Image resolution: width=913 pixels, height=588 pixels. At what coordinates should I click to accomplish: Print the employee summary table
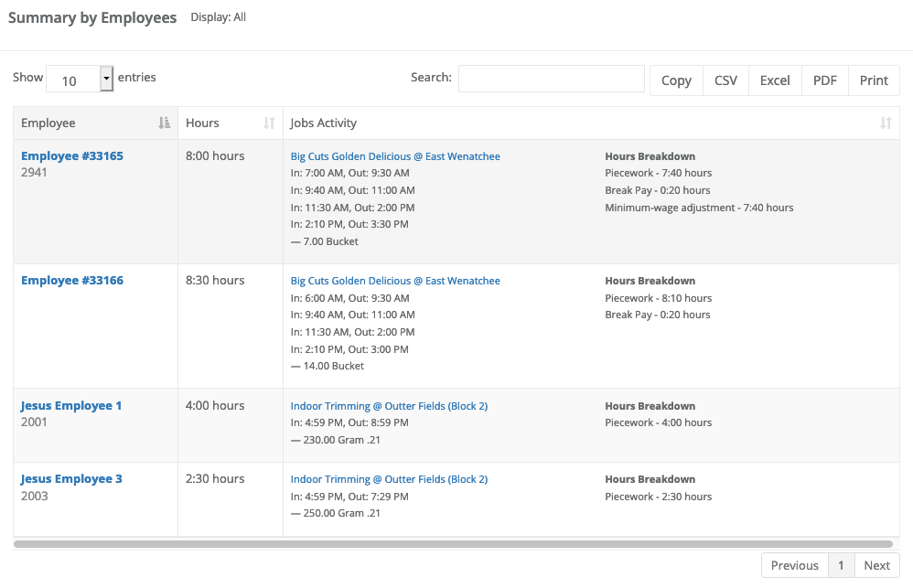click(874, 80)
